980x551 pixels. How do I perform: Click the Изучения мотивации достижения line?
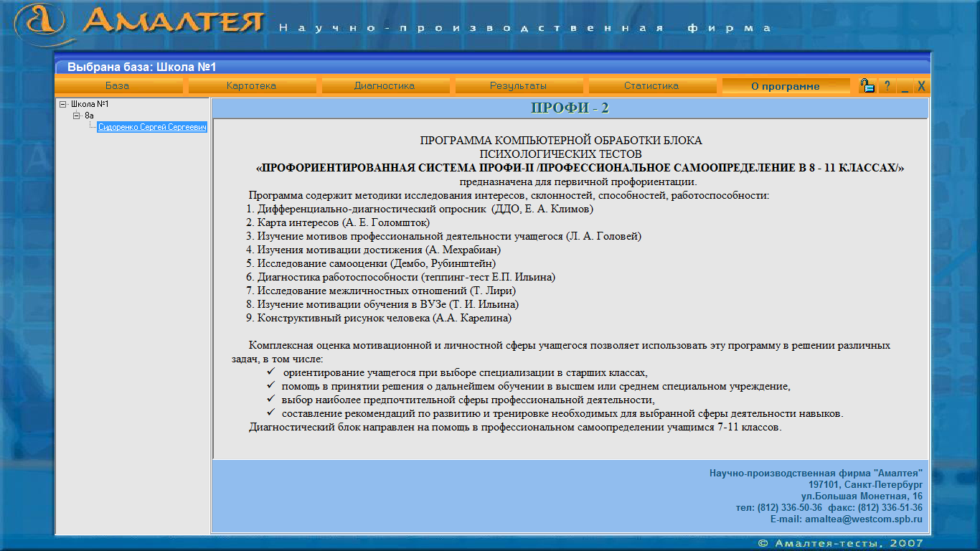(373, 250)
